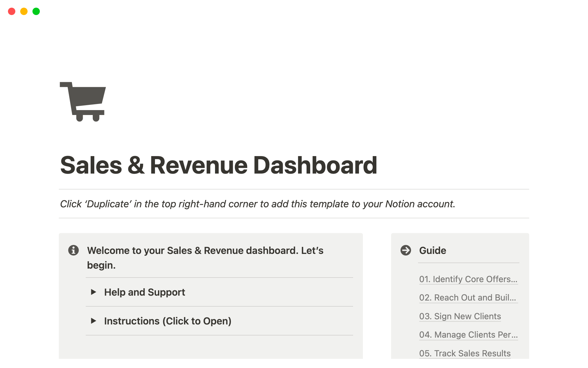Click the Sales & Revenue Dashboard title
Screen dimensions: 588x368
coord(219,165)
